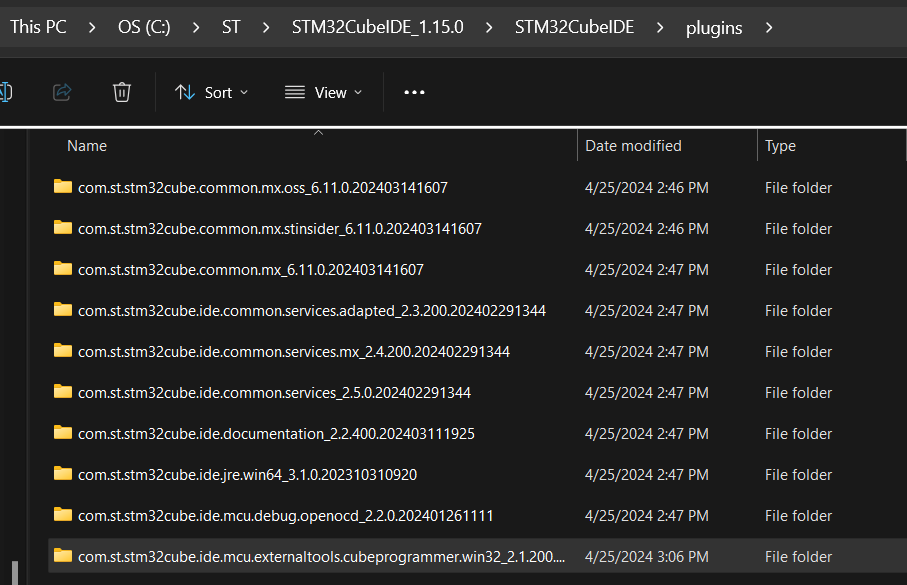Click folder icon of common.mx.oss_6.11.0 folder
The height and width of the screenshot is (585, 907).
point(62,186)
